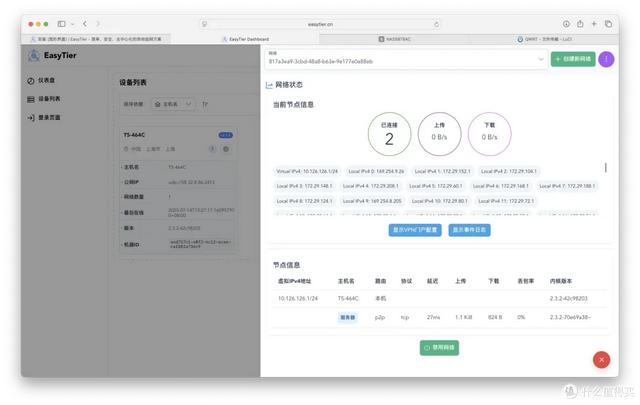The width and height of the screenshot is (640, 405).
Task: Click the p2p route cell
Action: click(380, 318)
